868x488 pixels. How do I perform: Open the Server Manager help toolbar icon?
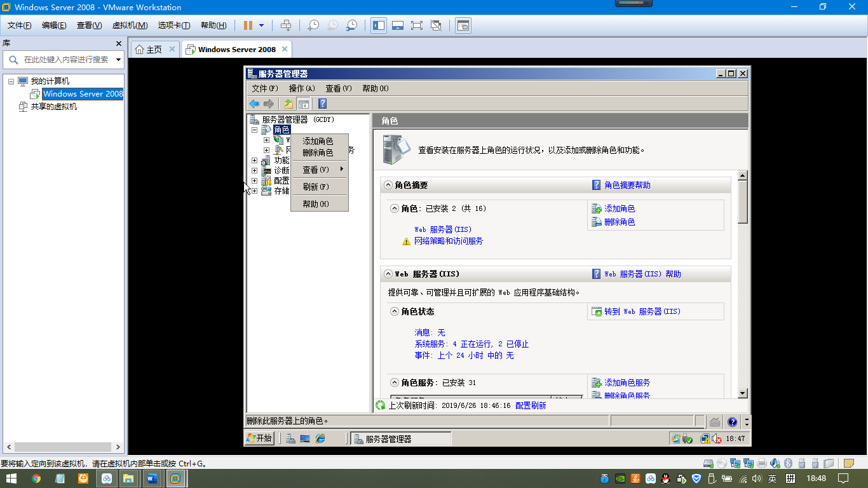[x=323, y=104]
